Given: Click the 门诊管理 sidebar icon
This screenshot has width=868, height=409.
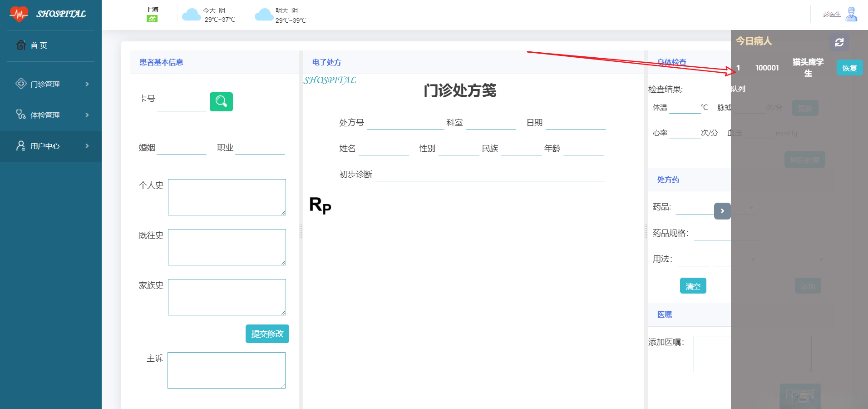Looking at the screenshot, I should tap(21, 84).
